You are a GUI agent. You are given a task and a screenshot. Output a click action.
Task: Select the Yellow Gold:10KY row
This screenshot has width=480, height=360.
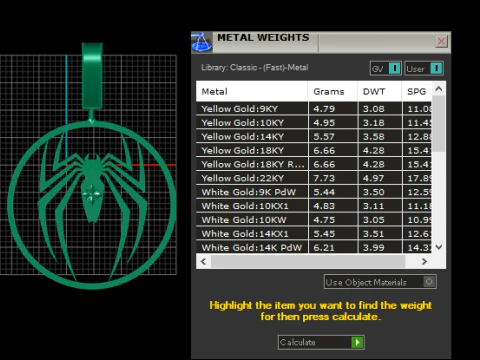pos(314,123)
